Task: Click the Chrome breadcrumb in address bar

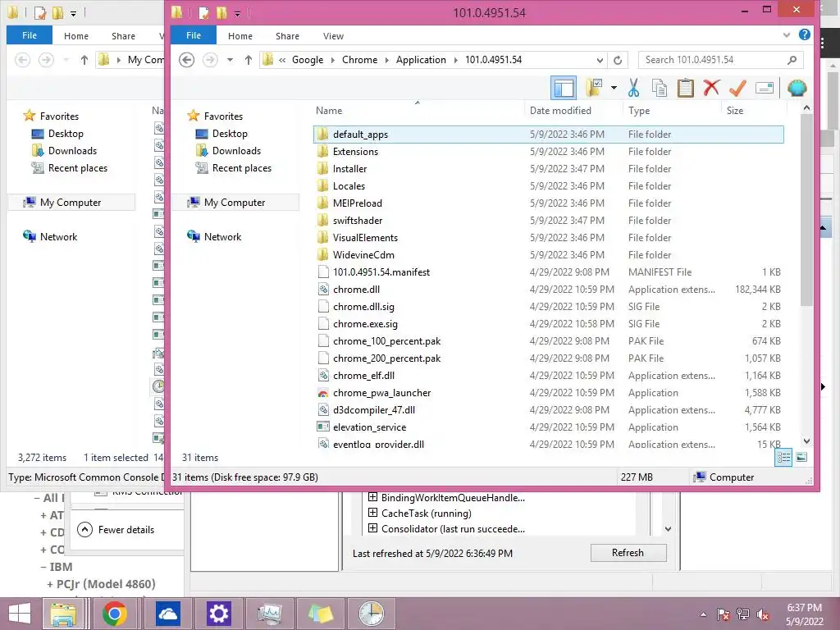Action: click(359, 60)
